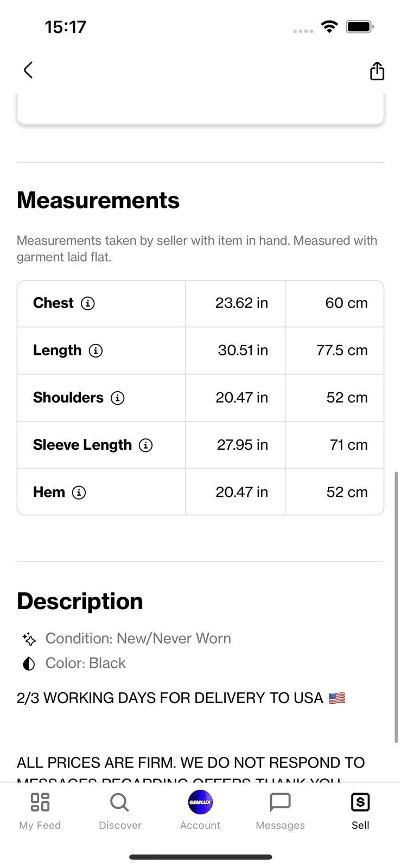This screenshot has height=868, width=401.
Task: Tap the back arrow icon
Action: pos(28,70)
